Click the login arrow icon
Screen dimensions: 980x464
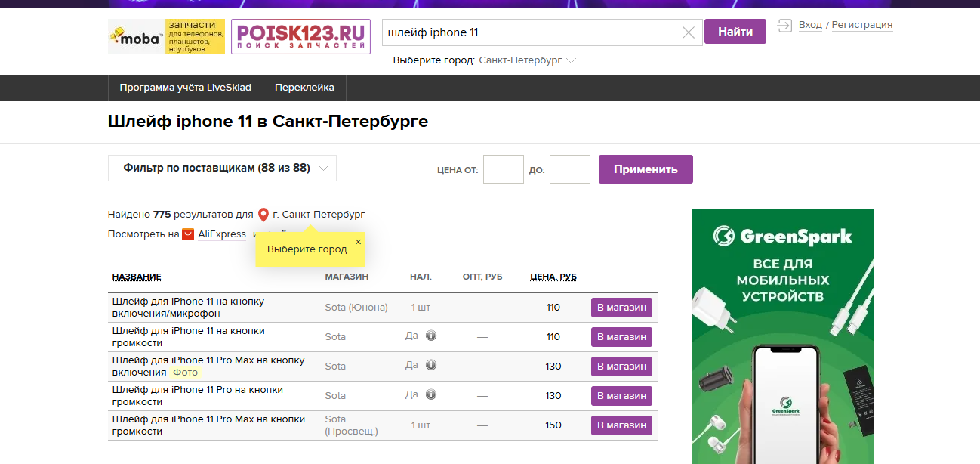(784, 25)
